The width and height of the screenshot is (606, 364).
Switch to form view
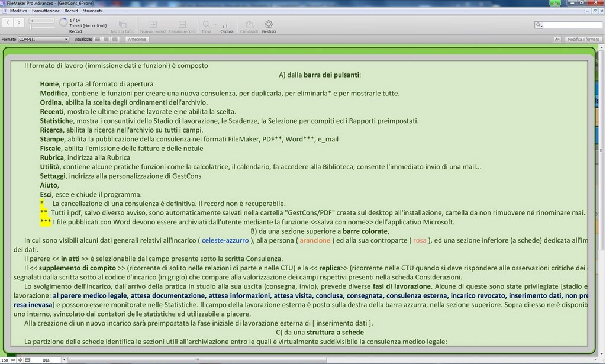[98, 39]
